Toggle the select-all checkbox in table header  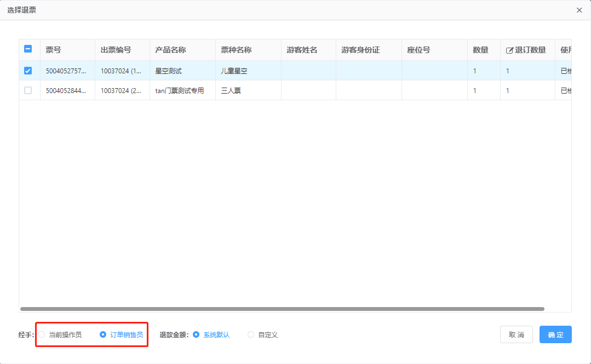(28, 49)
